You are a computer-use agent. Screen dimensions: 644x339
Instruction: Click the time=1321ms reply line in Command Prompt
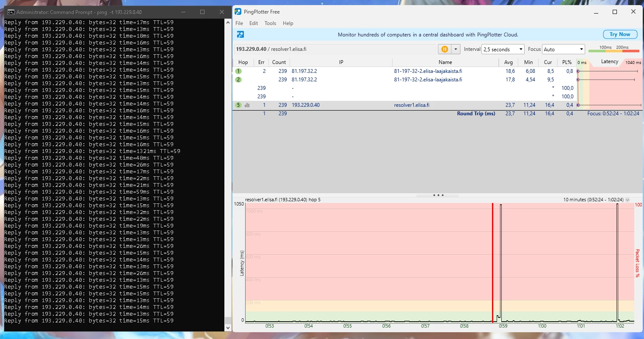coord(92,151)
